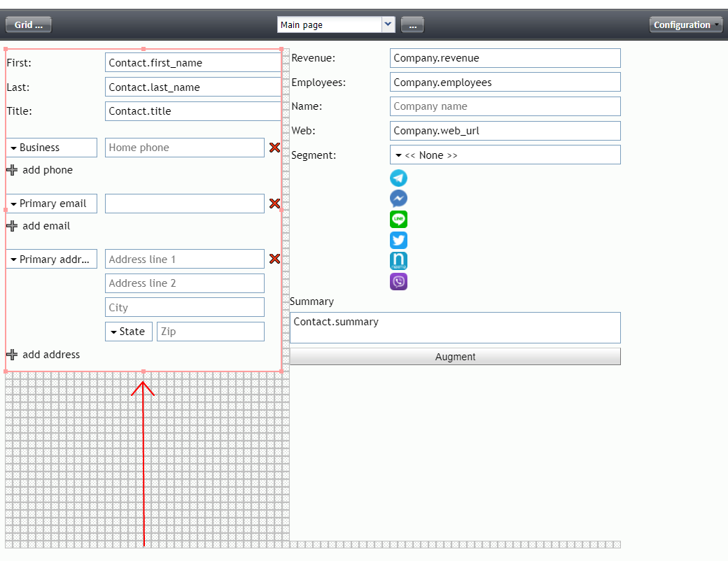Click the Viber messenger icon

click(x=398, y=282)
